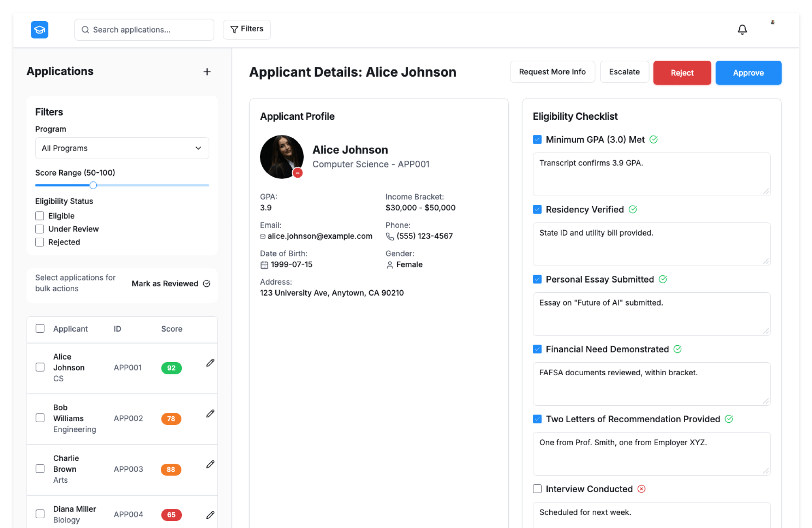Click the Score Range slider handle

[x=93, y=185]
